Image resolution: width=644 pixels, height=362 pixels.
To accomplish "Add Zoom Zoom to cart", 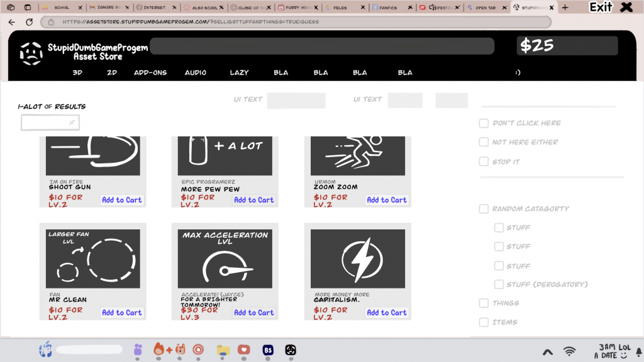I will pyautogui.click(x=387, y=200).
